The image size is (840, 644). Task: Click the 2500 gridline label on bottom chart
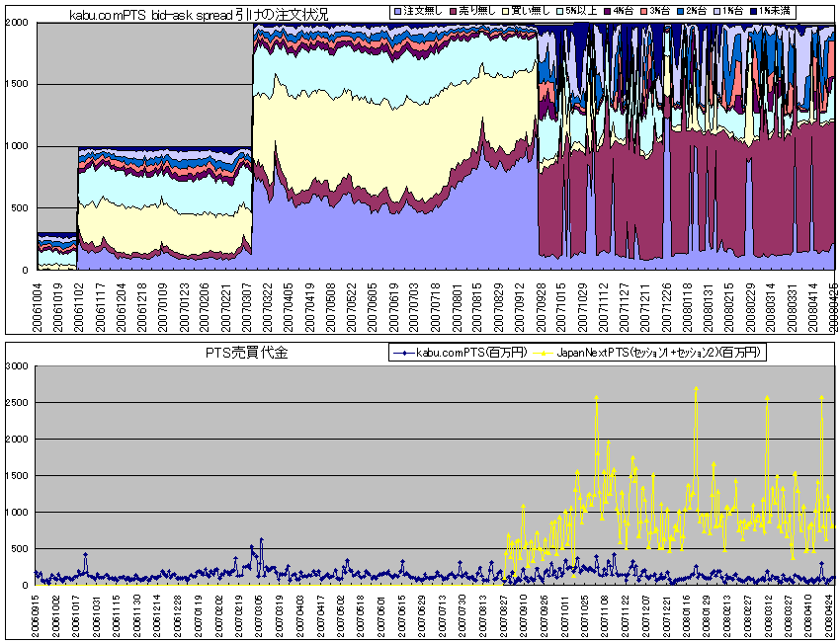[x=18, y=403]
